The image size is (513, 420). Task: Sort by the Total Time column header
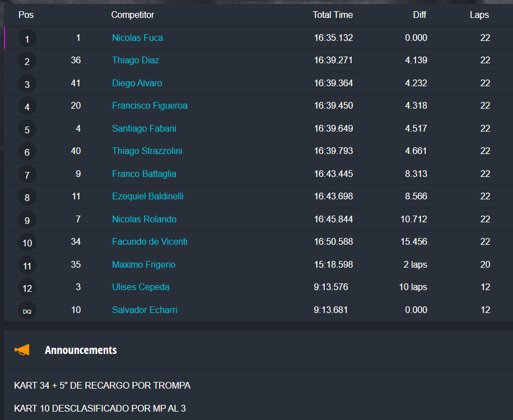tap(333, 15)
